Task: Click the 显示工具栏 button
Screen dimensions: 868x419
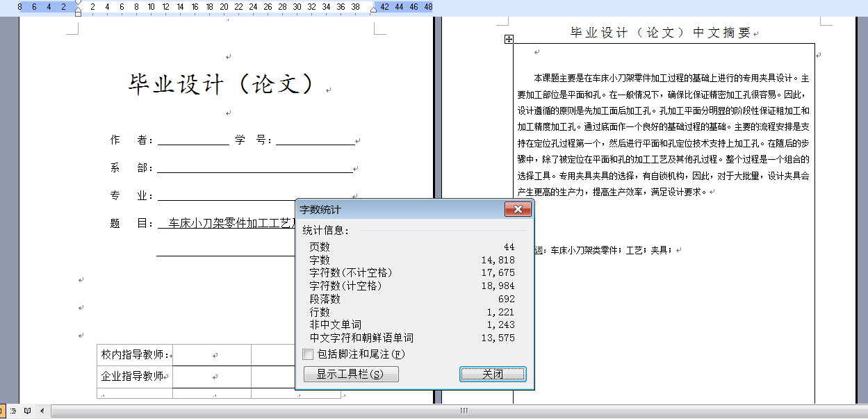Action: pos(351,375)
